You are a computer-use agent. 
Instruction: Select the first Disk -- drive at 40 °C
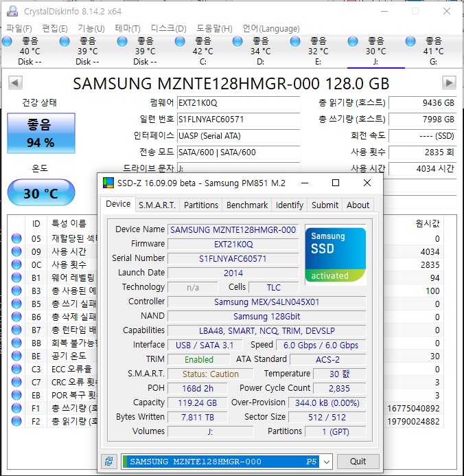click(x=30, y=51)
